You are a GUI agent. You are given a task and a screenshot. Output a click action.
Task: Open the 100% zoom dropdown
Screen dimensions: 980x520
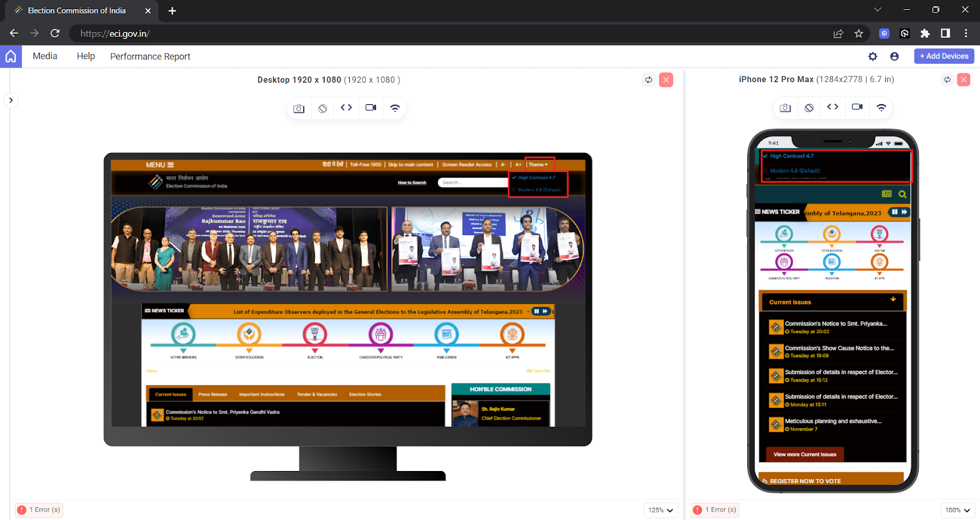958,510
